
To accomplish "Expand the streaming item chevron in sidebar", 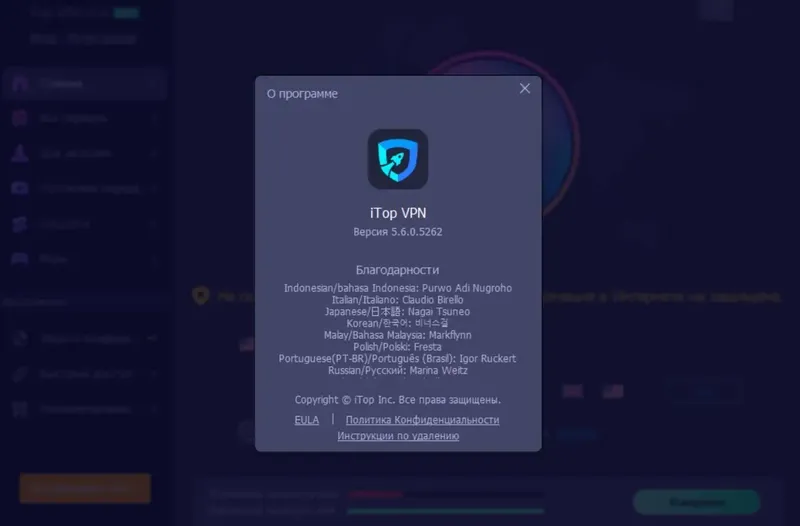I will [154, 188].
